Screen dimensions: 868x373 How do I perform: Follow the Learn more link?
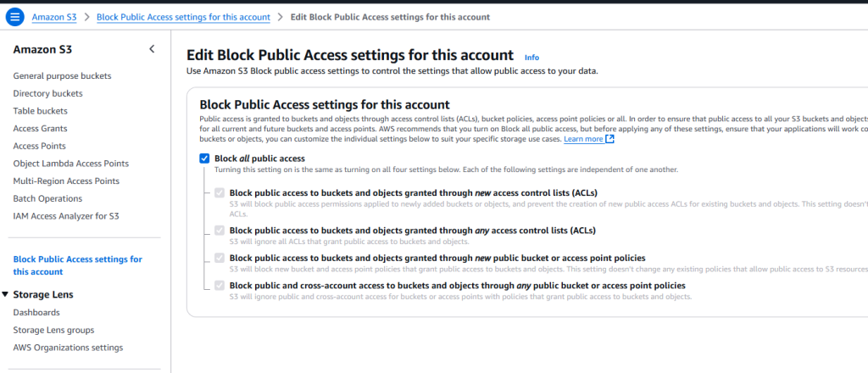583,139
